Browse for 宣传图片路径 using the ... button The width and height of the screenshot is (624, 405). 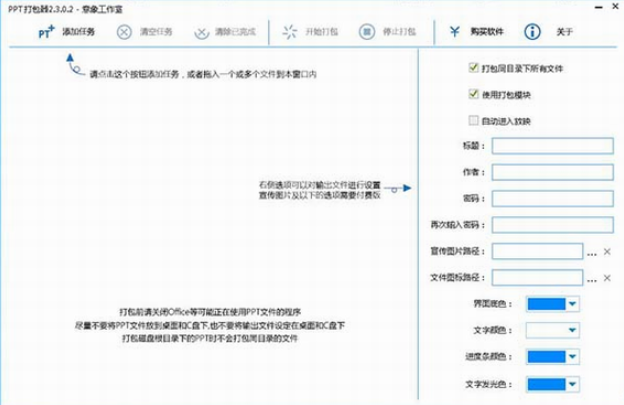[x=592, y=253]
